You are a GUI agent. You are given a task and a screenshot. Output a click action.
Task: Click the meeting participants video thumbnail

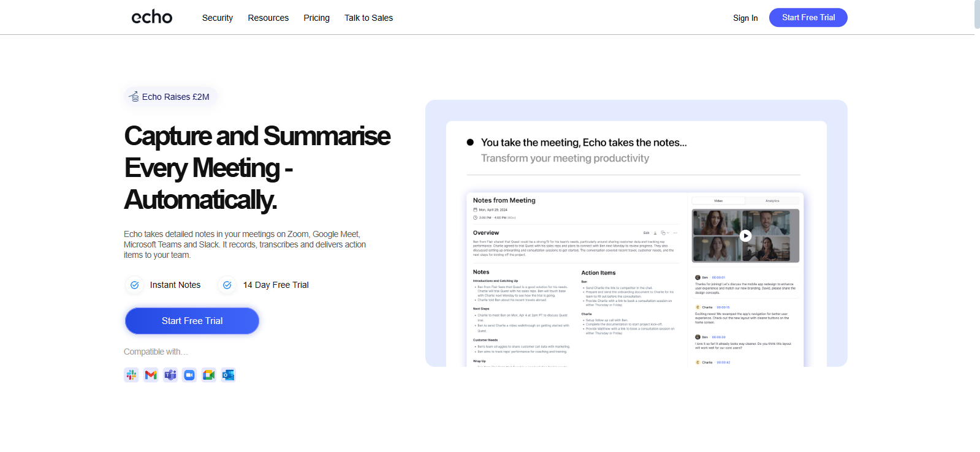pos(745,236)
